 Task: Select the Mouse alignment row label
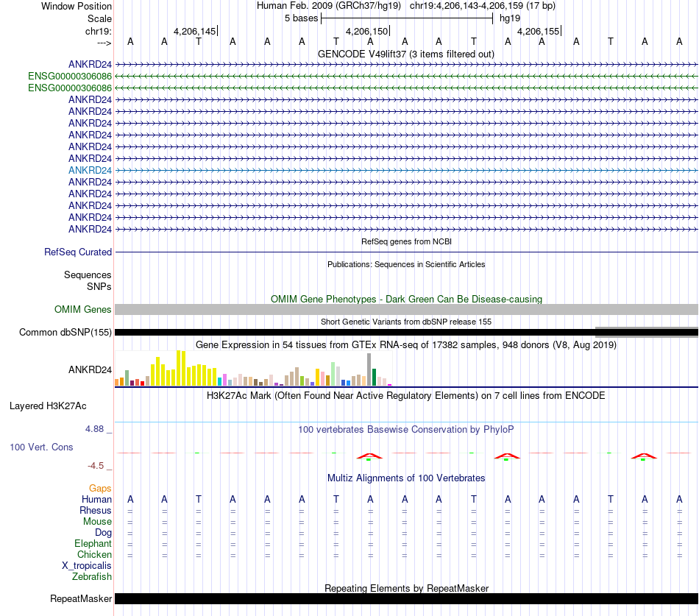click(97, 522)
